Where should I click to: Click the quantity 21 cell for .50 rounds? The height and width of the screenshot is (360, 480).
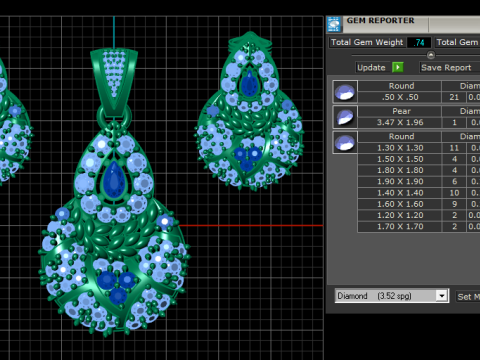click(x=454, y=97)
